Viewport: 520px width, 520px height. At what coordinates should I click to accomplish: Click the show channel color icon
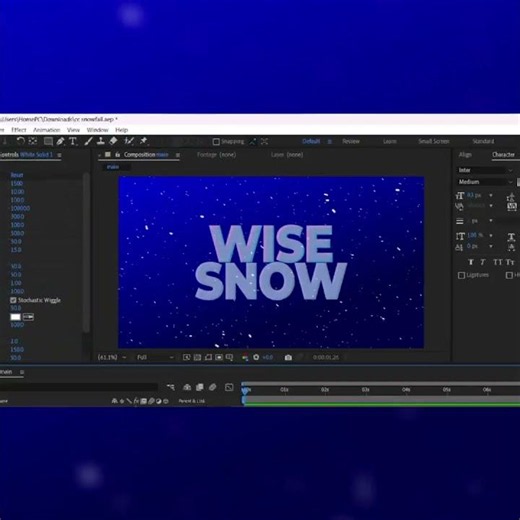(245, 357)
